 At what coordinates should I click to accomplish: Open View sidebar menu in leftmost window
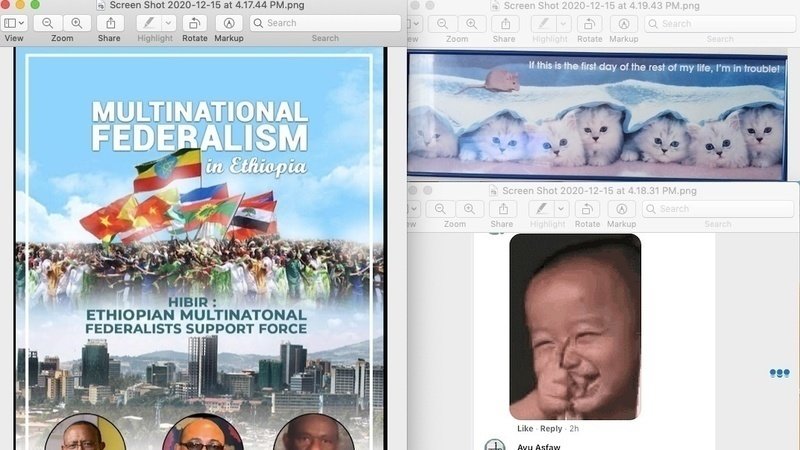pos(14,22)
